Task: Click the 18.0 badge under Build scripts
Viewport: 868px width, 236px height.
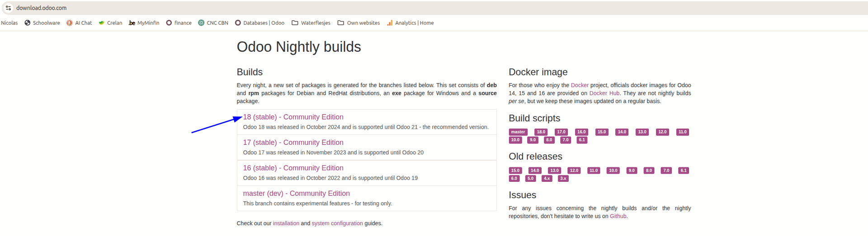Action: 541,132
